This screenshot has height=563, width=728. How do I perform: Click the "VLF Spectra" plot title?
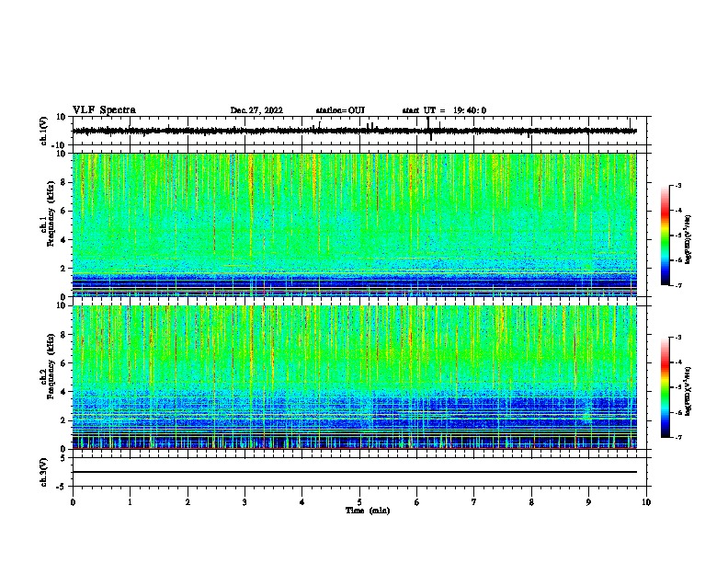[x=104, y=110]
